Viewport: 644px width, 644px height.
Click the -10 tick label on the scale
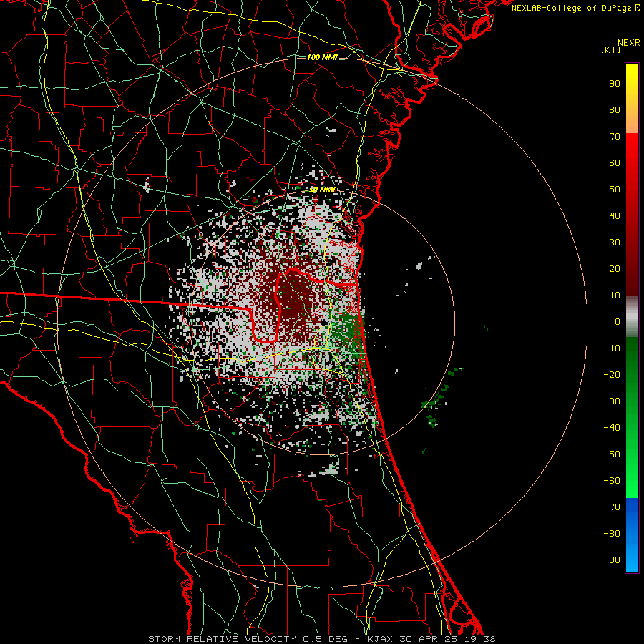(x=612, y=348)
